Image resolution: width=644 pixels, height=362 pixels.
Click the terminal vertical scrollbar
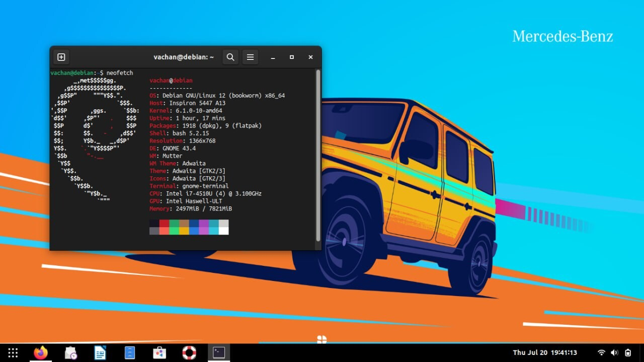click(318, 155)
